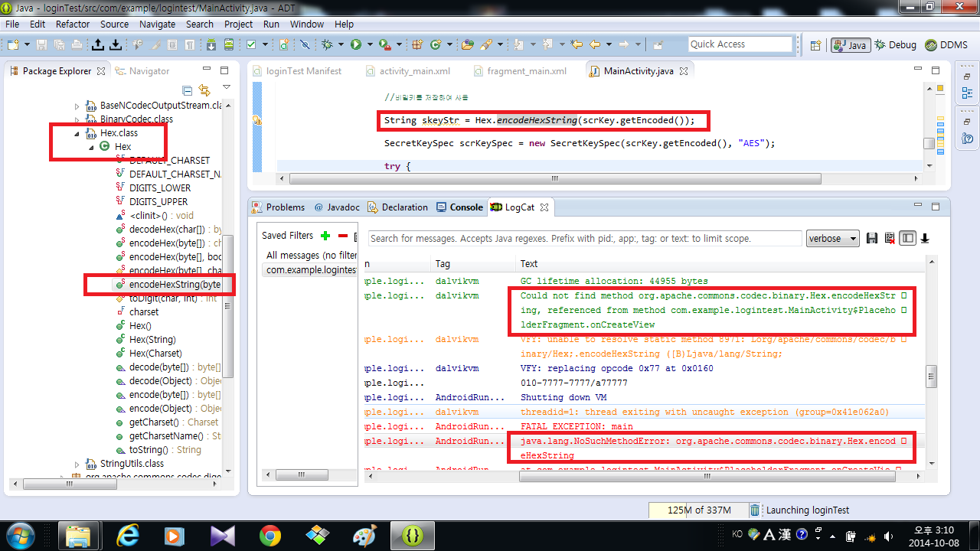Run the garbage collector trash icon
The image size is (980, 551).
click(x=755, y=510)
